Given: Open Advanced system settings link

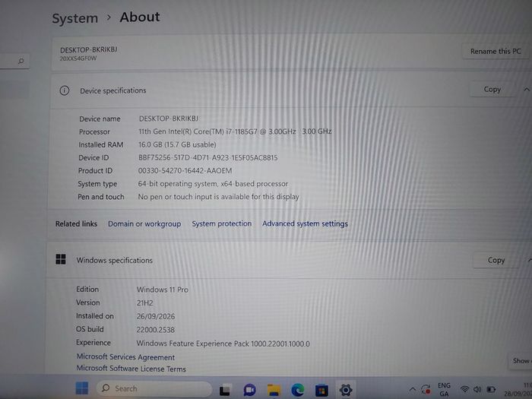Looking at the screenshot, I should click(305, 223).
